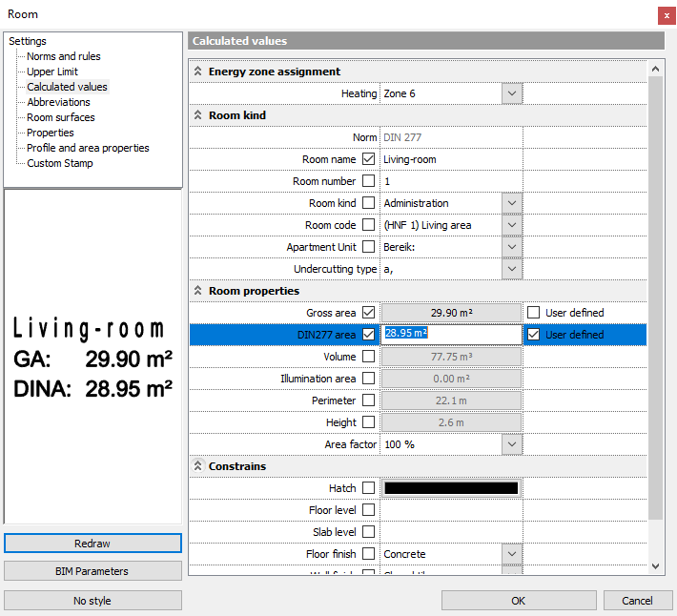Click the Redraw button
The width and height of the screenshot is (677, 616).
[x=92, y=543]
